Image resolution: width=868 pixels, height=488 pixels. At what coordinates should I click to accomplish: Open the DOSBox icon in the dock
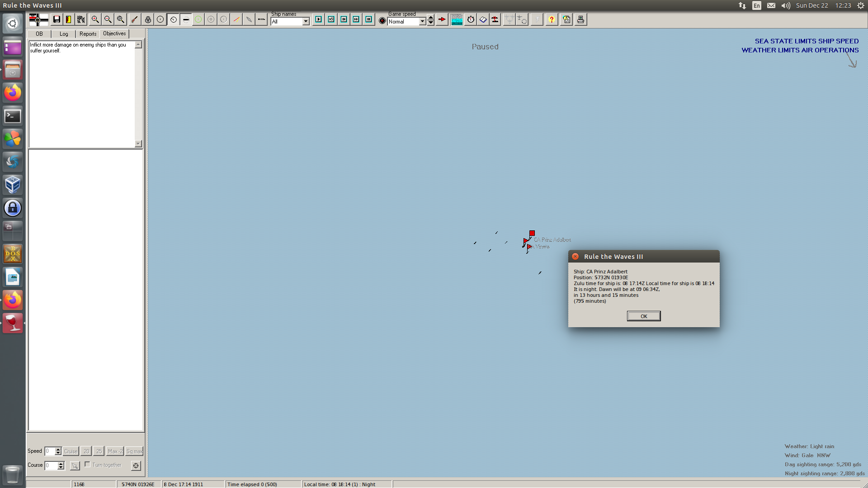(x=13, y=254)
